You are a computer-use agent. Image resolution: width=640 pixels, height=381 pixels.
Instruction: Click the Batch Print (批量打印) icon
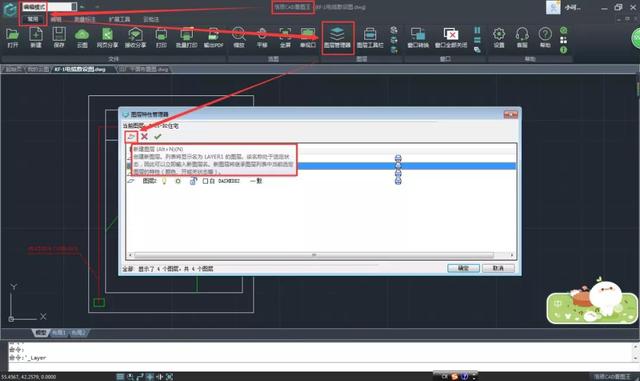click(x=187, y=37)
